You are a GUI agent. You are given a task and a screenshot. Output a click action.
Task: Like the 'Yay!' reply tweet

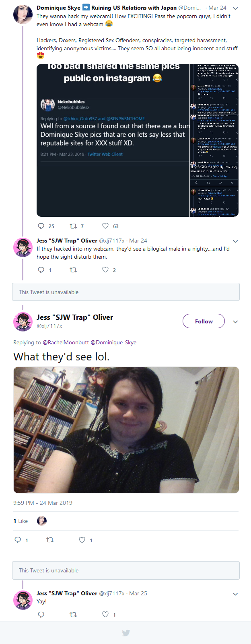105,614
